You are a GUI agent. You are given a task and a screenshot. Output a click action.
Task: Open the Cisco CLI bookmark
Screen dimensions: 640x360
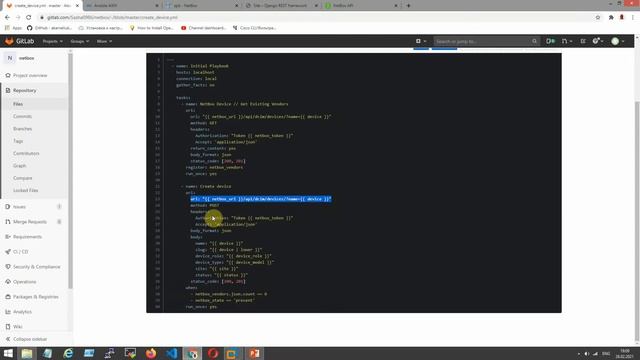[x=255, y=28]
